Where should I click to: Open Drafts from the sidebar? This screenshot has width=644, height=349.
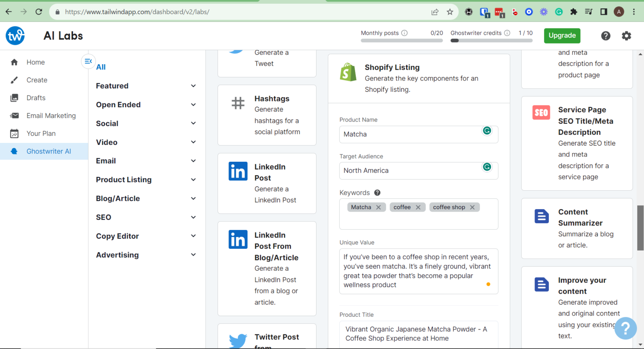click(x=36, y=98)
